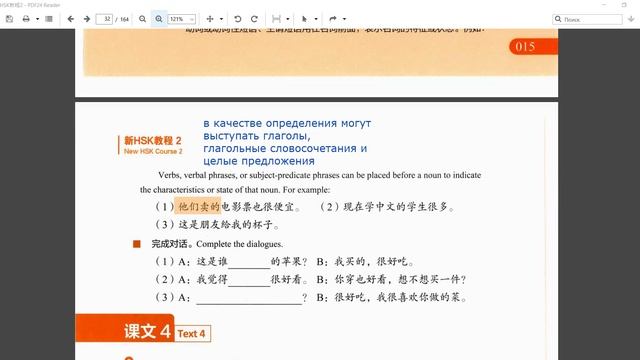Select the pan/move tool icon

pyautogui.click(x=210, y=19)
